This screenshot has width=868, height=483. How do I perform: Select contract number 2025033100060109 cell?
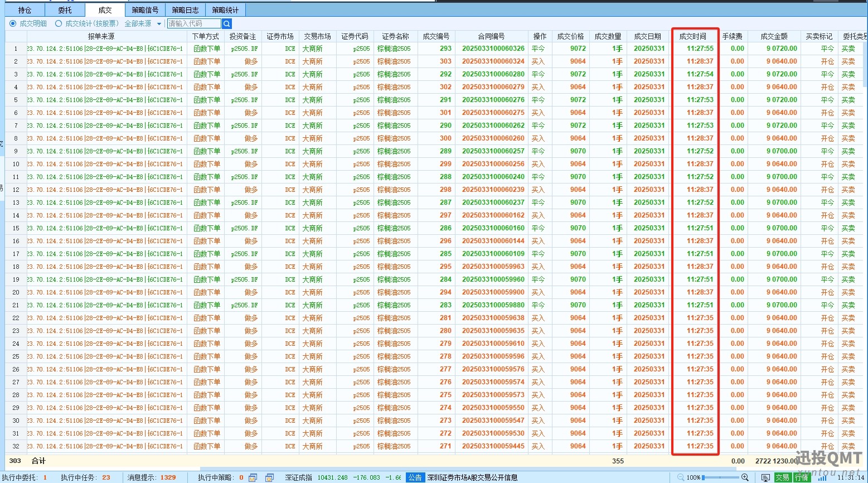(493, 254)
